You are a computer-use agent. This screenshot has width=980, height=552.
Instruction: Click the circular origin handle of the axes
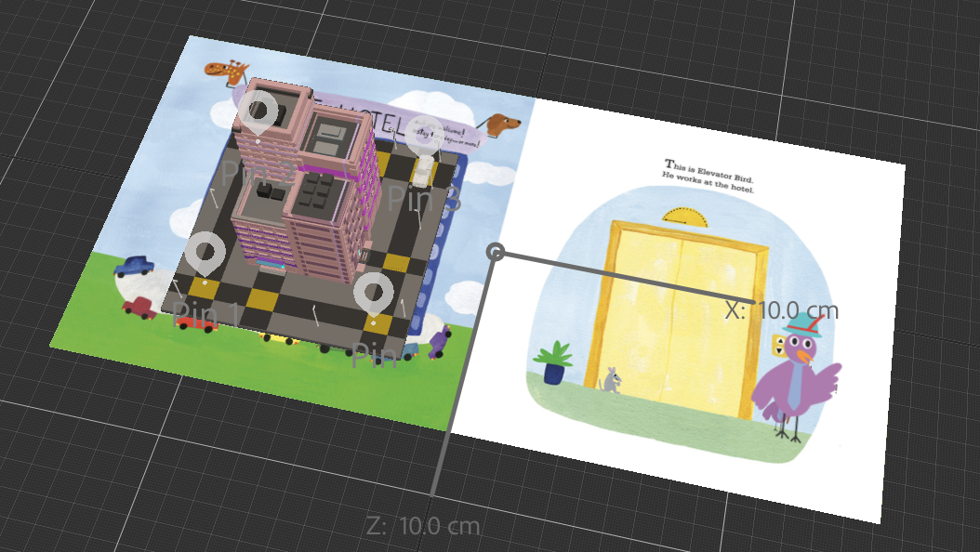tap(495, 252)
